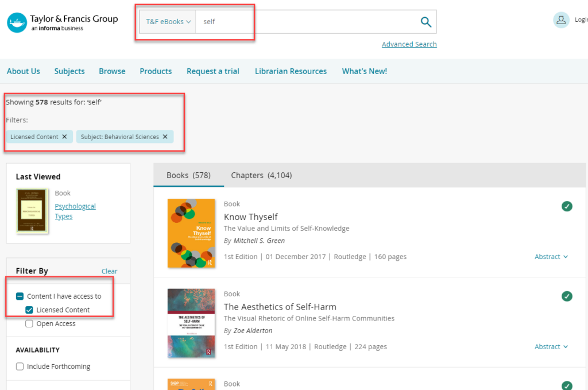Open the Products menu
This screenshot has width=588, height=390.
pyautogui.click(x=156, y=71)
